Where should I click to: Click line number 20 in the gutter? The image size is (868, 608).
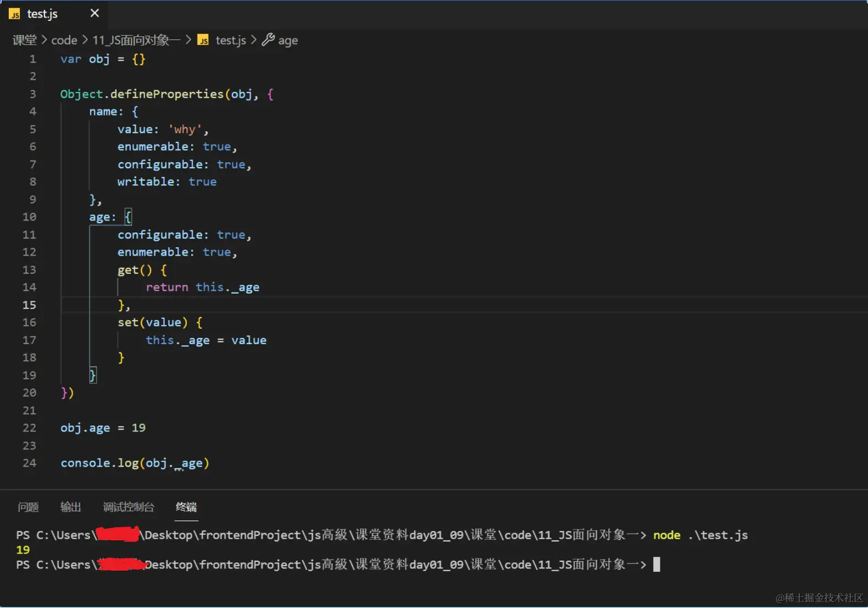[x=30, y=393]
